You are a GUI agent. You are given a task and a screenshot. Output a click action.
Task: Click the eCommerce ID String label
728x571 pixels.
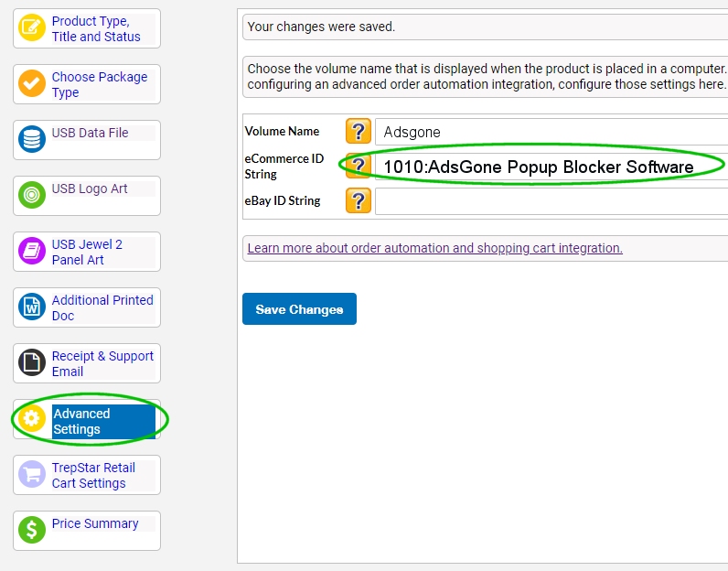pyautogui.click(x=284, y=167)
